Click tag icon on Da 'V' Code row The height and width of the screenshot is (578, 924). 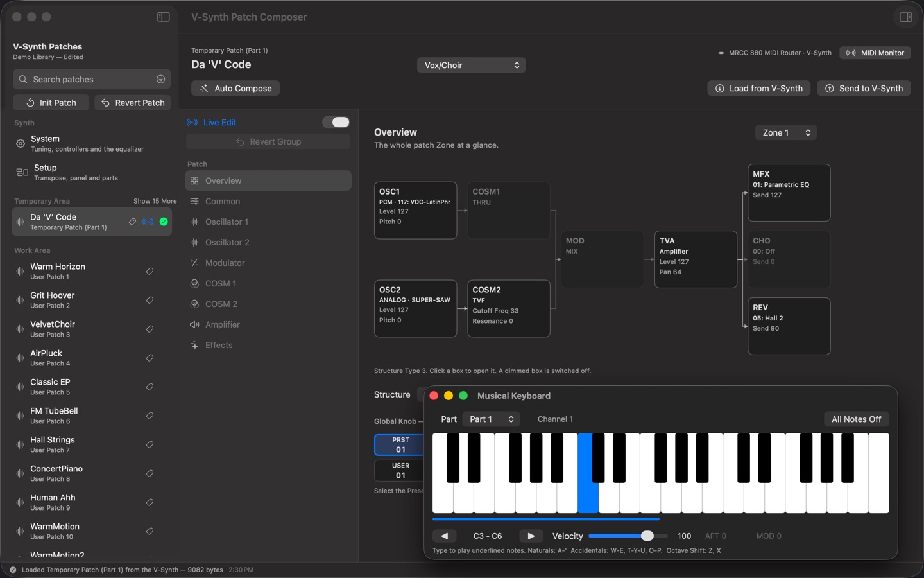point(132,222)
